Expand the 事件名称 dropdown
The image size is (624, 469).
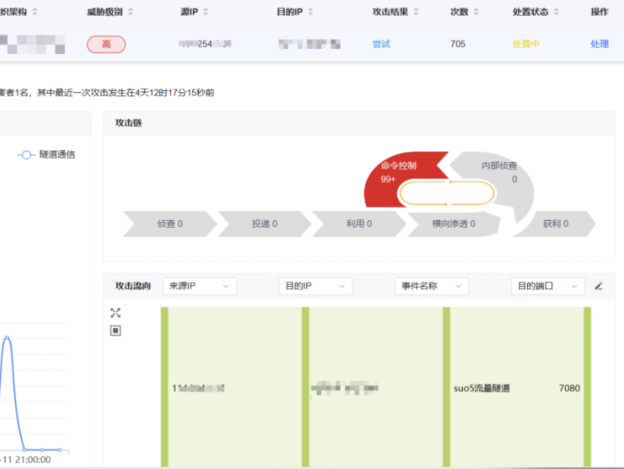click(x=432, y=286)
